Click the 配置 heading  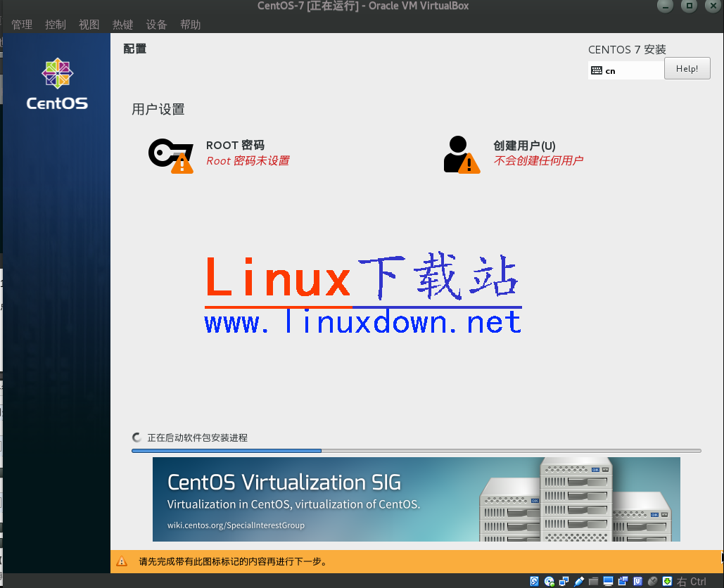(x=135, y=49)
